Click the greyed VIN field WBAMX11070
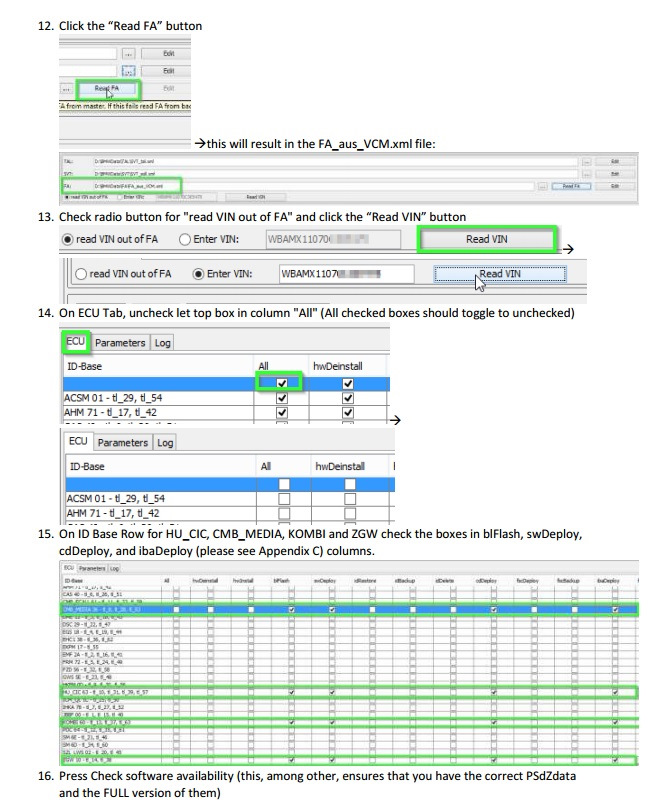Image resolution: width=648 pixels, height=811 pixels. click(x=333, y=239)
